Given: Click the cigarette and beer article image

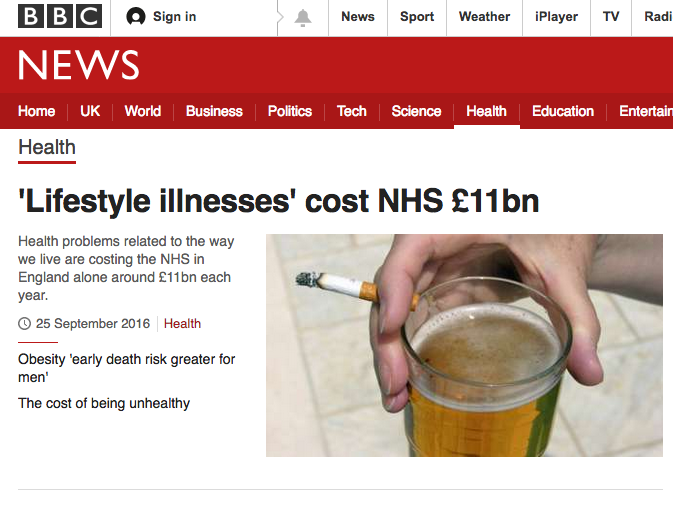Looking at the screenshot, I should tap(464, 345).
